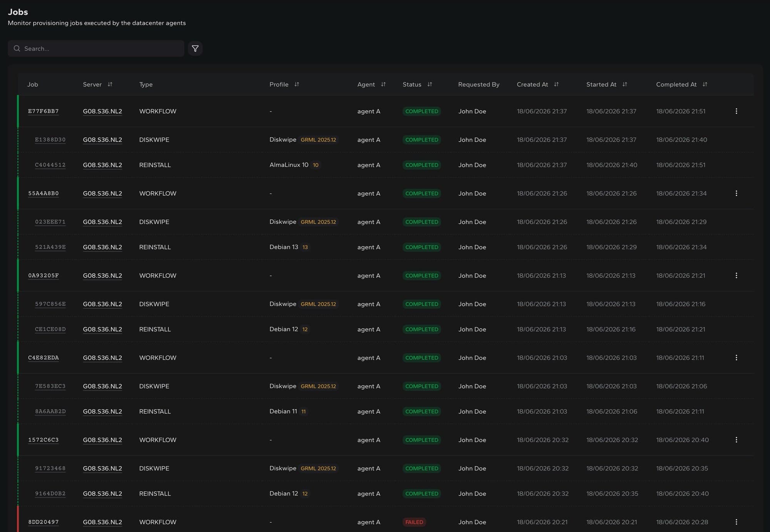This screenshot has width=770, height=532.
Task: Open server G08.S36.NL2 in 8DD20497 row
Action: click(102, 522)
